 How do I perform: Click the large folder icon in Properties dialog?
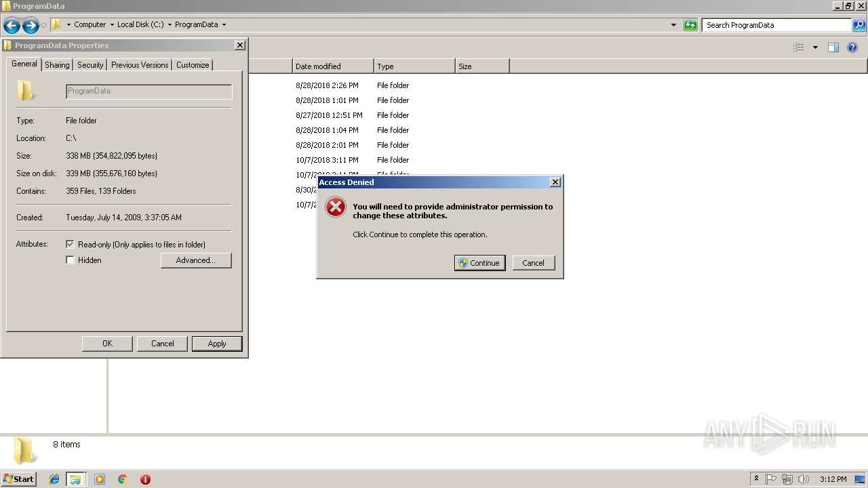click(x=26, y=90)
